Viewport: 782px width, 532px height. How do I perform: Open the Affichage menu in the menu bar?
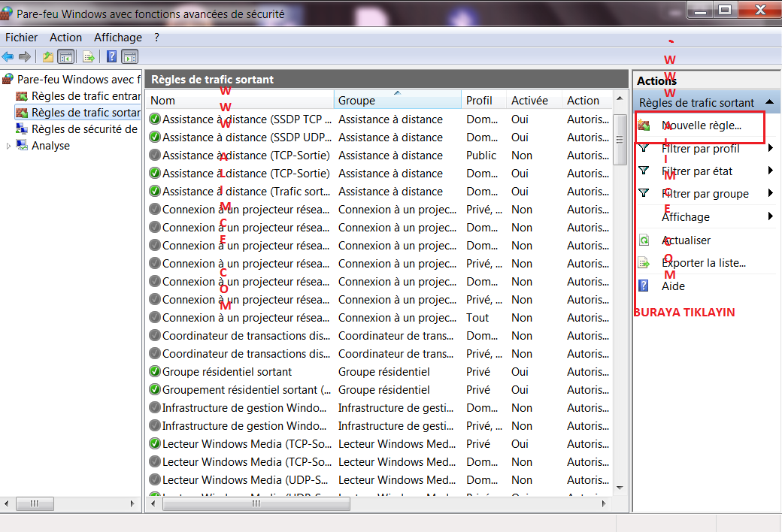(x=118, y=38)
